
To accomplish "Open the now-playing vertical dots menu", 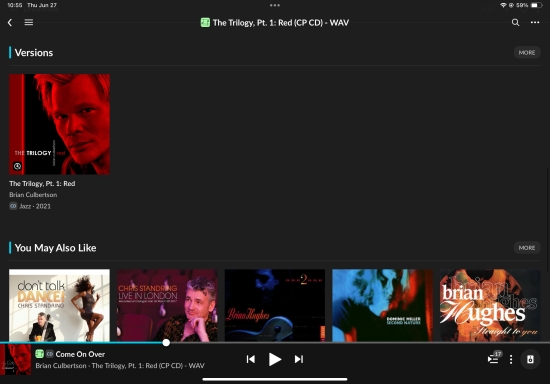I will 511,359.
